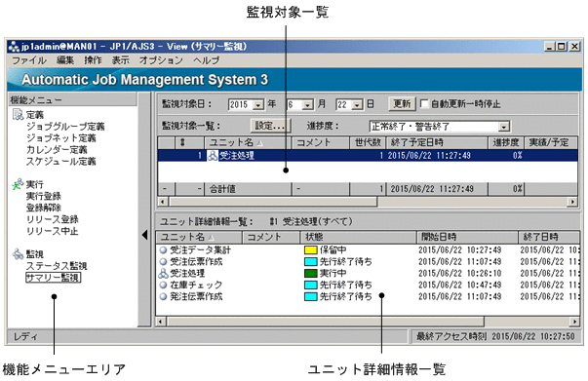Open the ファイル menu
588x381 pixels.
[29, 60]
